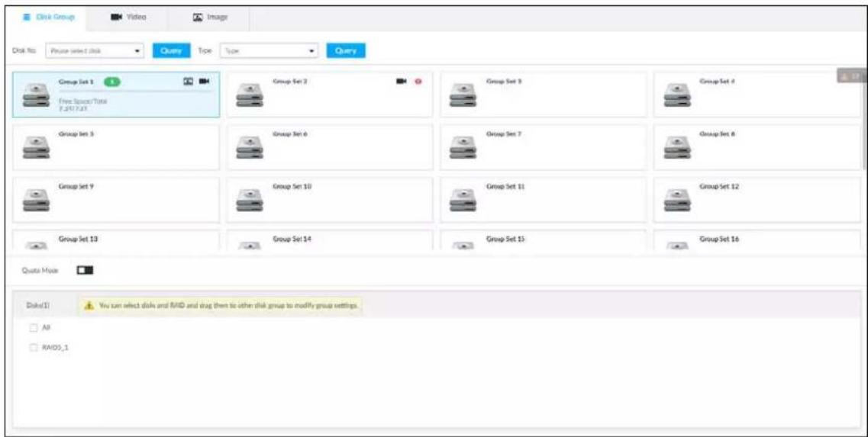Select the Group Set 9 disk icon
This screenshot has width=868, height=437.
[x=36, y=200]
